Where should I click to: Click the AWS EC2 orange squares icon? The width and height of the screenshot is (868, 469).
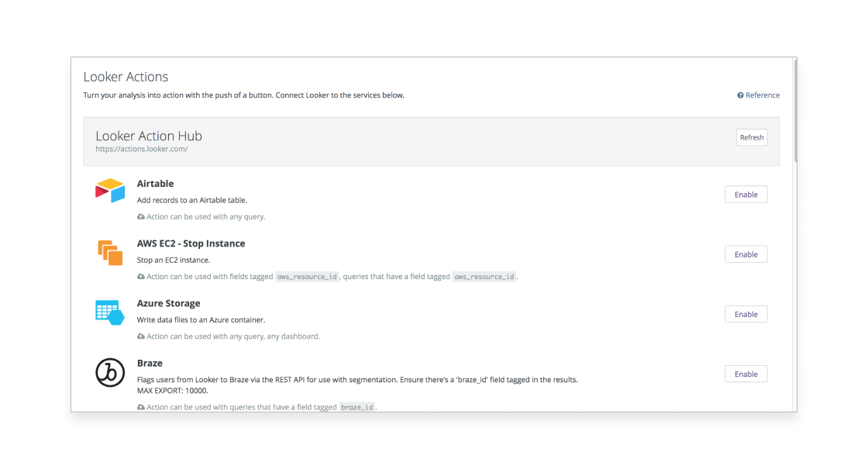click(x=110, y=253)
